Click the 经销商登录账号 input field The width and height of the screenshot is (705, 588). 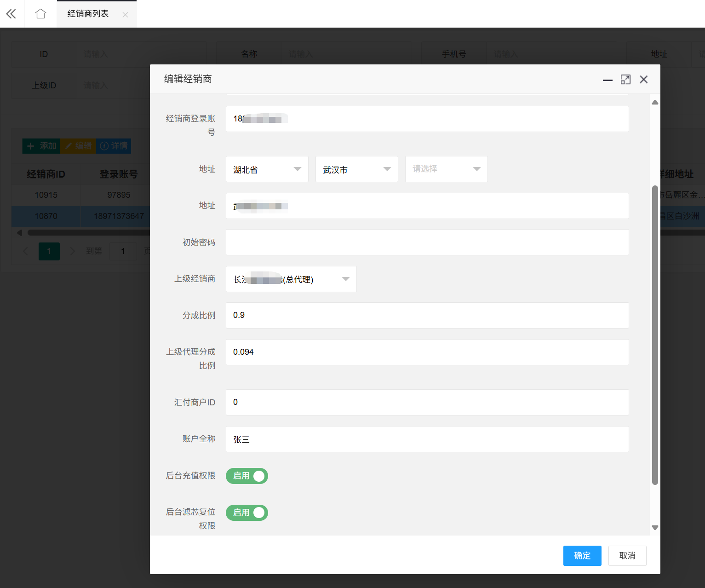(427, 119)
